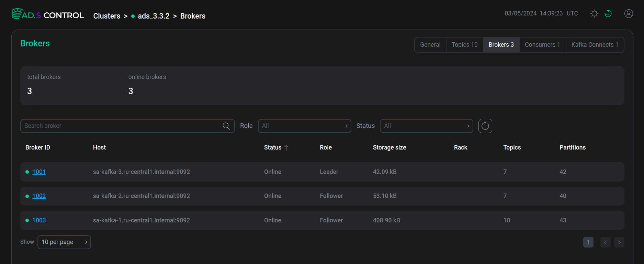Click partitions value 40
The height and width of the screenshot is (264, 644).
tap(563, 196)
